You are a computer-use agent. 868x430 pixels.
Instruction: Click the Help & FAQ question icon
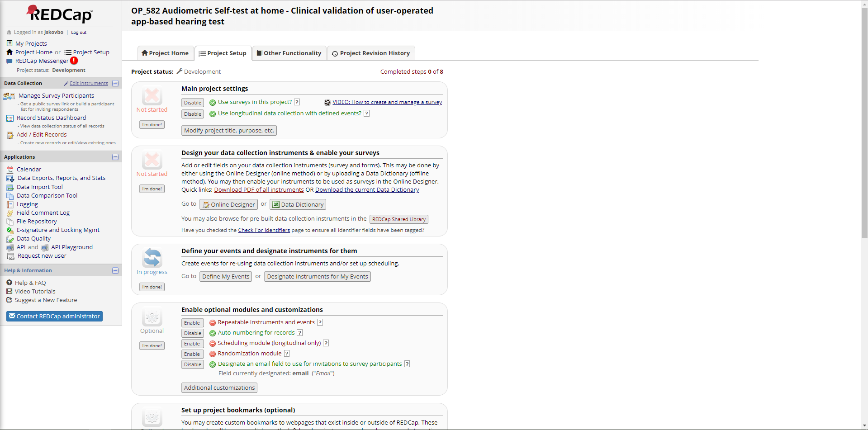click(9, 283)
